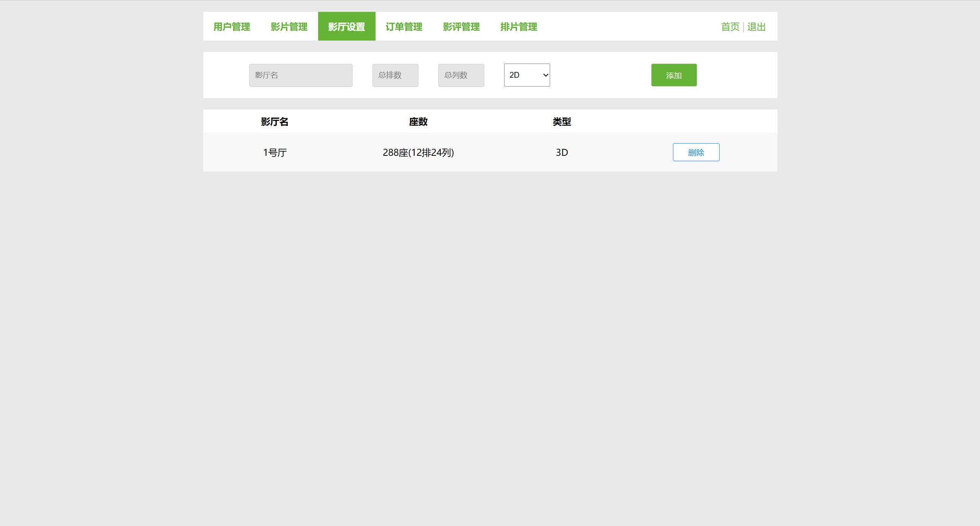Image resolution: width=980 pixels, height=526 pixels.
Task: Open the 影片管理 section
Action: coord(289,26)
